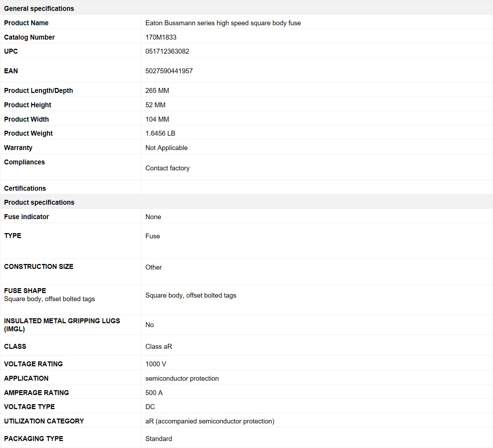
Task: Click the Certifications row label
Action: point(25,188)
